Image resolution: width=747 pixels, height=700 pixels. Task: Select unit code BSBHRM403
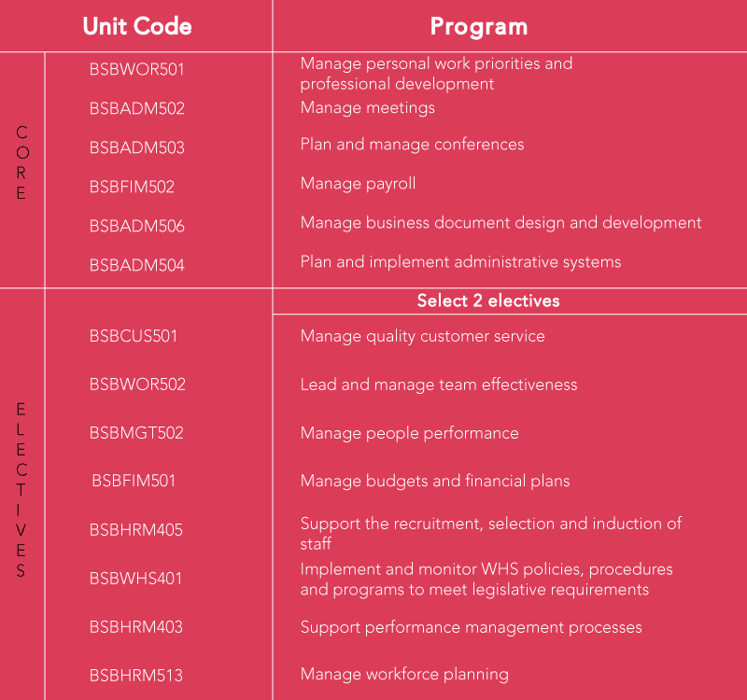coord(136,627)
